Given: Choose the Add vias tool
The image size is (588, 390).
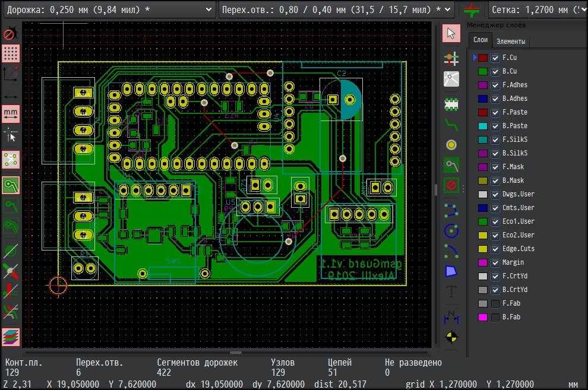Looking at the screenshot, I should (451, 145).
